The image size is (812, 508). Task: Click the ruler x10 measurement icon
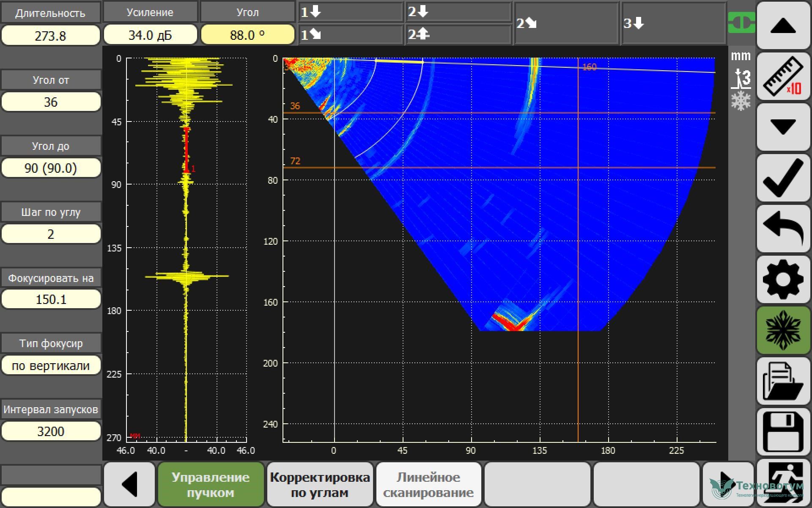(783, 77)
